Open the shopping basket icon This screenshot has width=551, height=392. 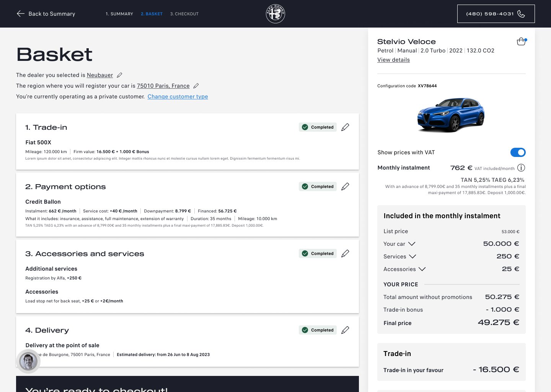(x=522, y=41)
